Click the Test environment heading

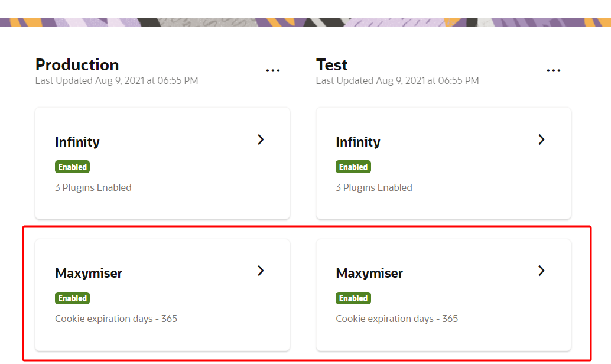click(332, 64)
